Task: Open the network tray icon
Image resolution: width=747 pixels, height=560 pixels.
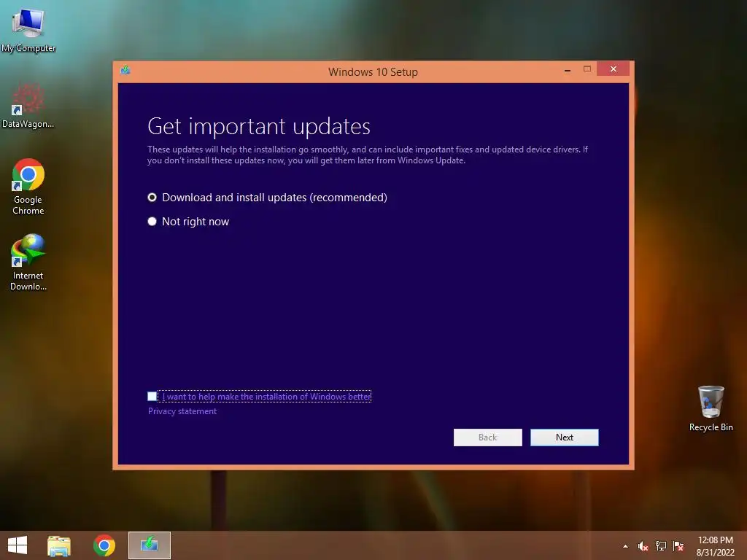Action: click(x=661, y=546)
